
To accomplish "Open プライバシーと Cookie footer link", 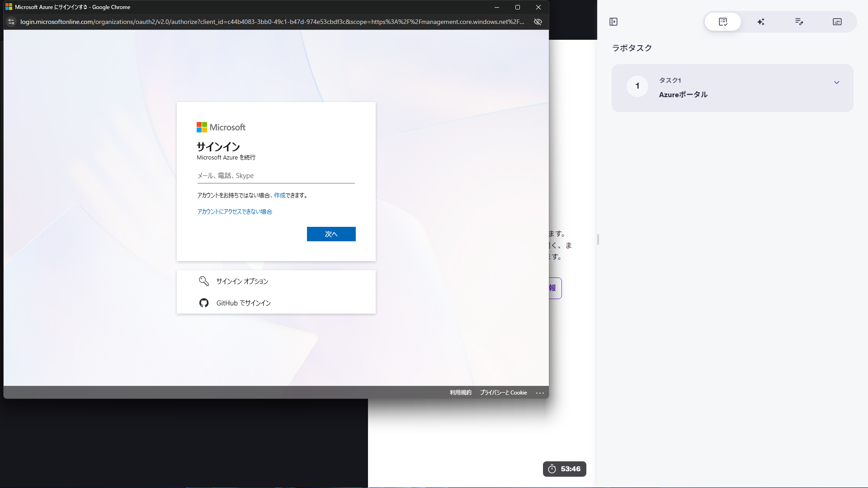I will (504, 393).
